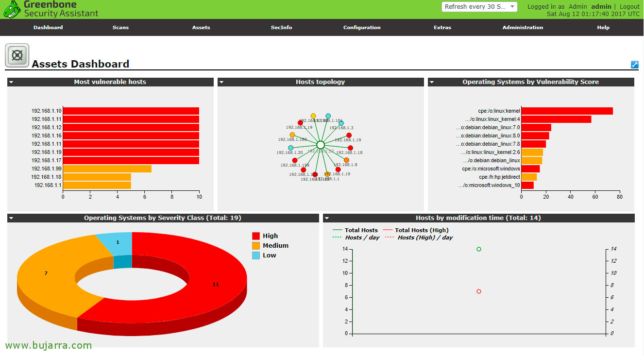
Task: Click the Logout link
Action: (x=629, y=6)
